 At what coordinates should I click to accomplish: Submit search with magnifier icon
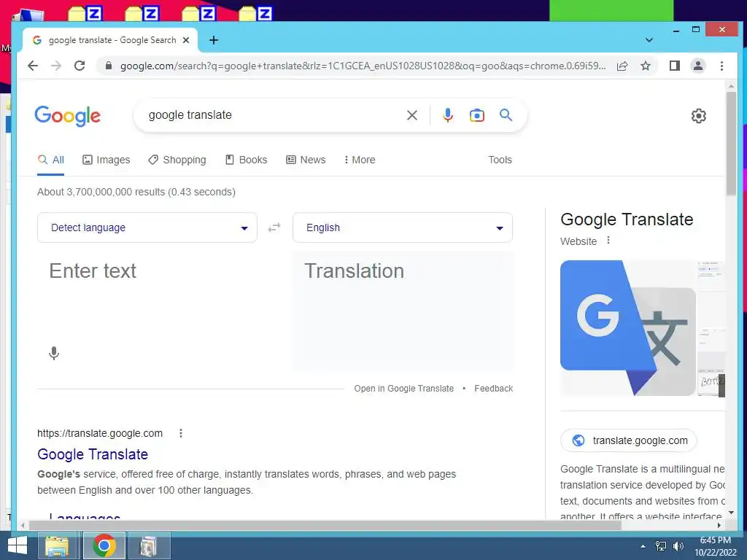pyautogui.click(x=506, y=114)
